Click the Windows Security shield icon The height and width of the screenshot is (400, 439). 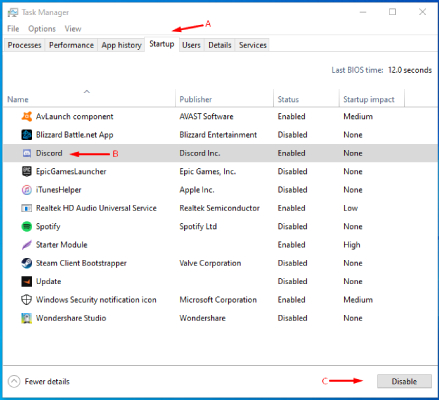click(27, 300)
